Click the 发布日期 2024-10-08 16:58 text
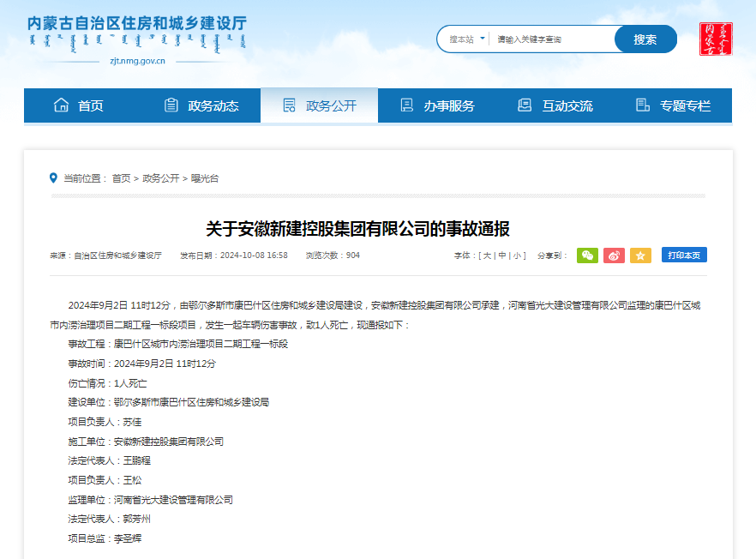Viewport: 756px width, 559px height. (x=234, y=255)
